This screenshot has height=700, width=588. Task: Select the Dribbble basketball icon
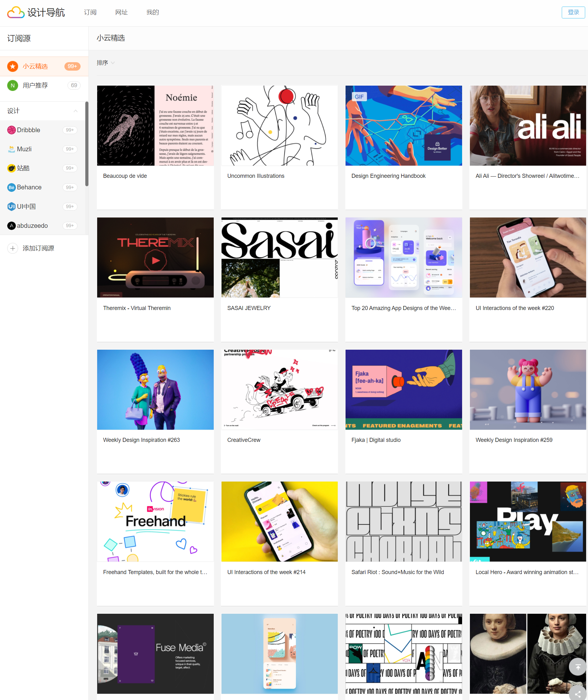click(12, 130)
